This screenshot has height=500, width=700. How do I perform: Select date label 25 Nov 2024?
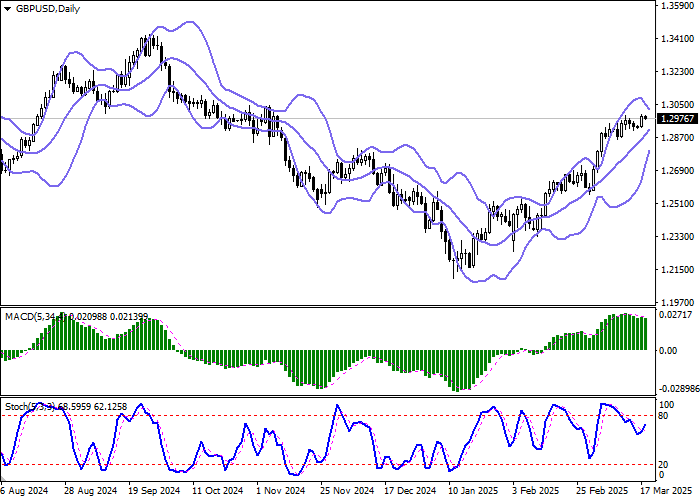coord(347,491)
